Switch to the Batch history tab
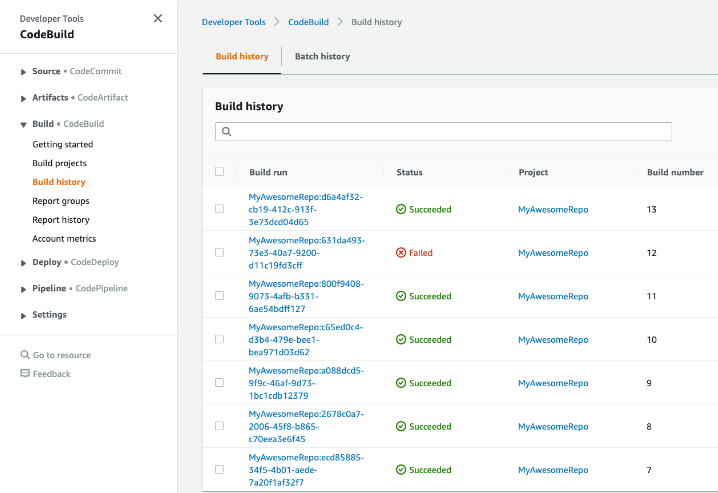This screenshot has height=493, width=718. 322,56
